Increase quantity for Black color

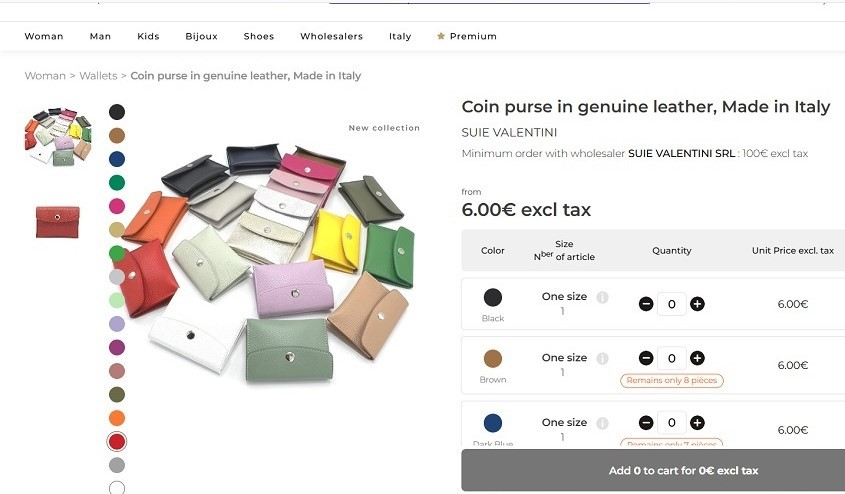697,304
